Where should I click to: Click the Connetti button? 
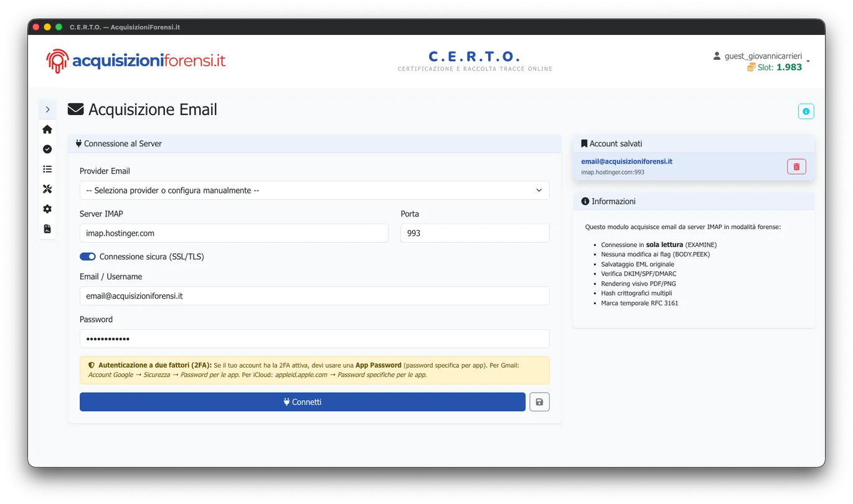point(302,401)
